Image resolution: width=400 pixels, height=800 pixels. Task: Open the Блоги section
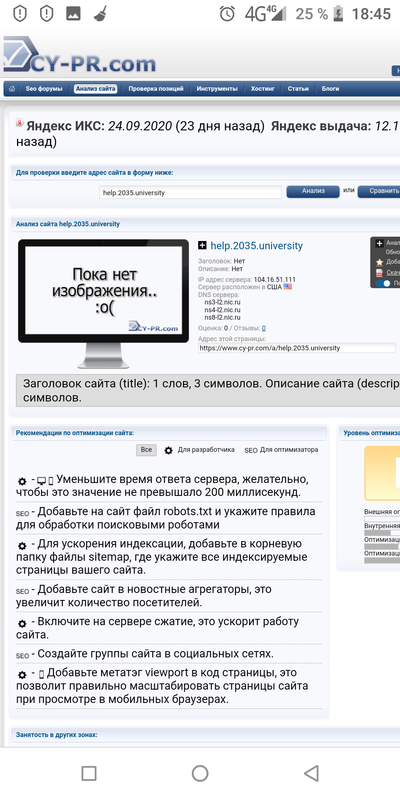(x=331, y=89)
